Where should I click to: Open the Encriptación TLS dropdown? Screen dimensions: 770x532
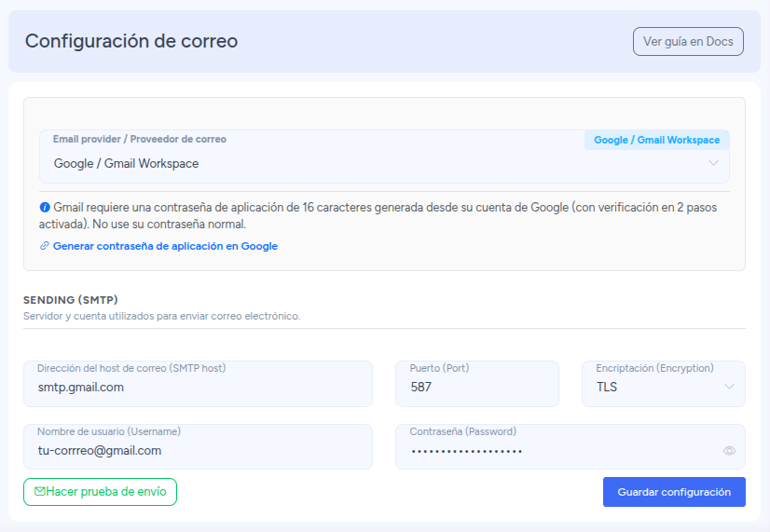(664, 384)
